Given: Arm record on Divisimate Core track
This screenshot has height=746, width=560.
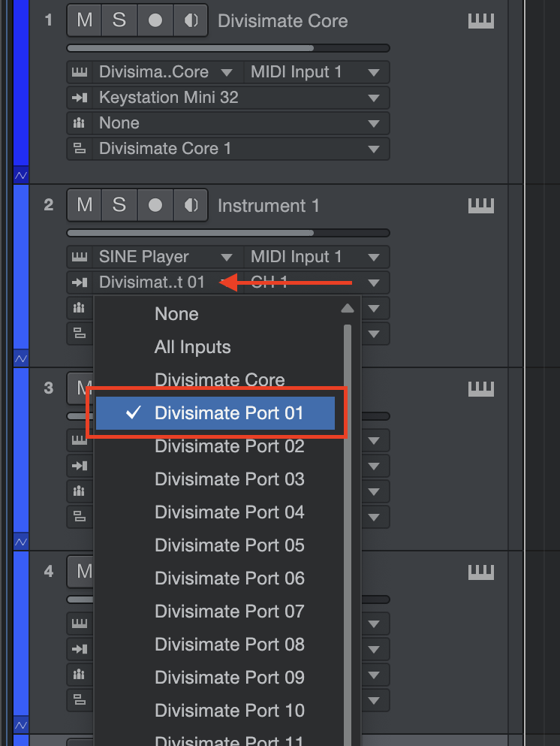Looking at the screenshot, I should [x=155, y=20].
